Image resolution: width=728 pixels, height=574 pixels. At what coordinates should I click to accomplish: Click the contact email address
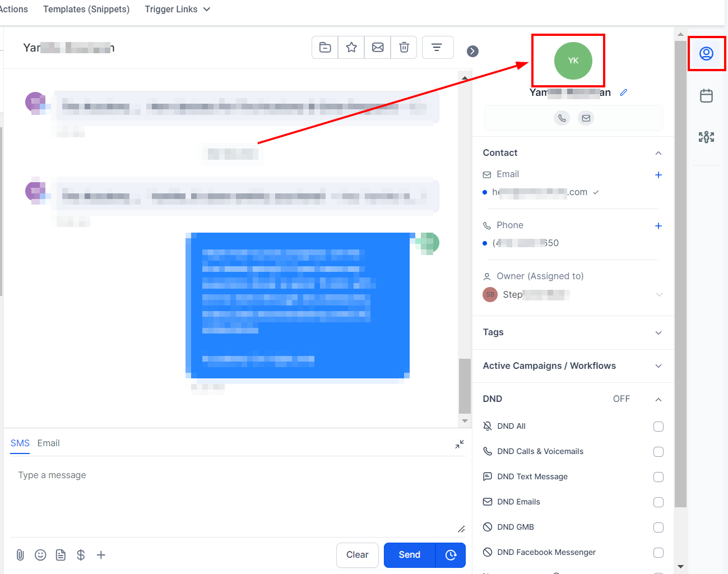(x=540, y=192)
